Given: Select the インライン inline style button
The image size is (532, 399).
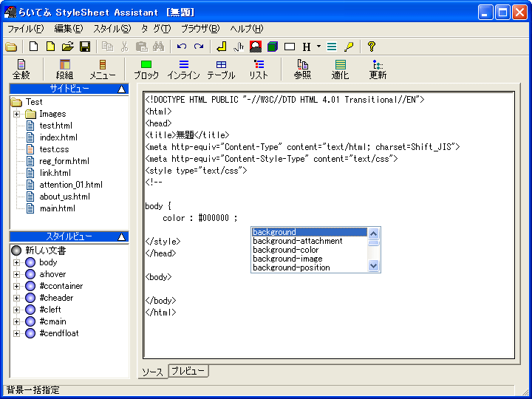Looking at the screenshot, I should click(x=183, y=69).
